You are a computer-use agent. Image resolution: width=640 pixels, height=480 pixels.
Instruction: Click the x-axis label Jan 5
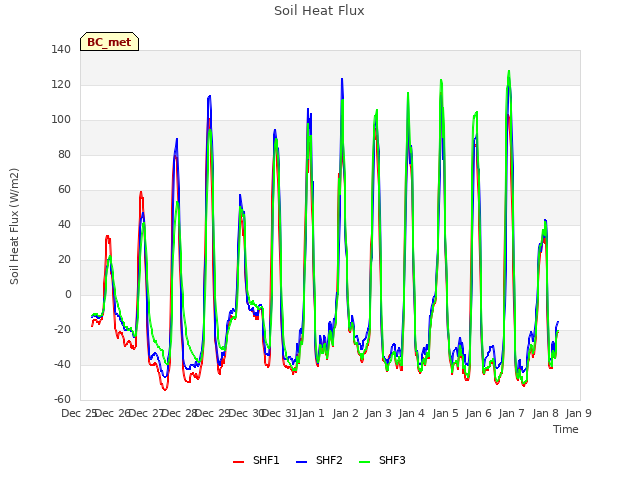(x=445, y=413)
